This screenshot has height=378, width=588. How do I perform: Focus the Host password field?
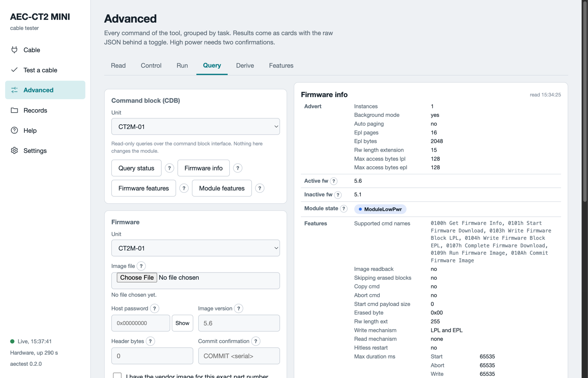pyautogui.click(x=141, y=323)
